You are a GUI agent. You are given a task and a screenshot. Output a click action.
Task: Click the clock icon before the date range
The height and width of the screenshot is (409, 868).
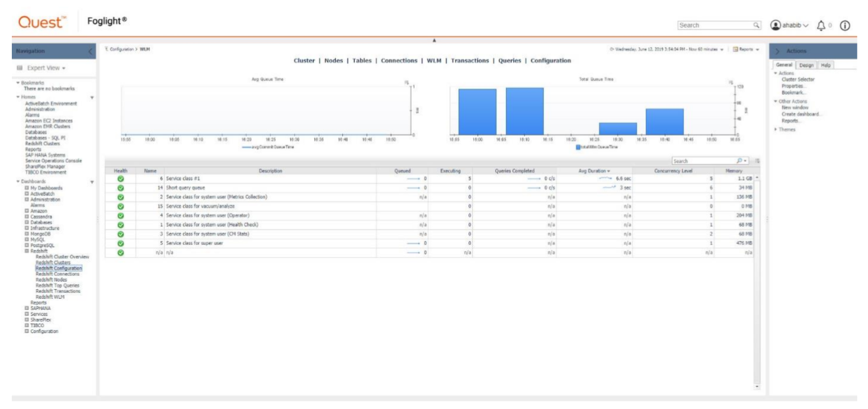click(x=611, y=49)
